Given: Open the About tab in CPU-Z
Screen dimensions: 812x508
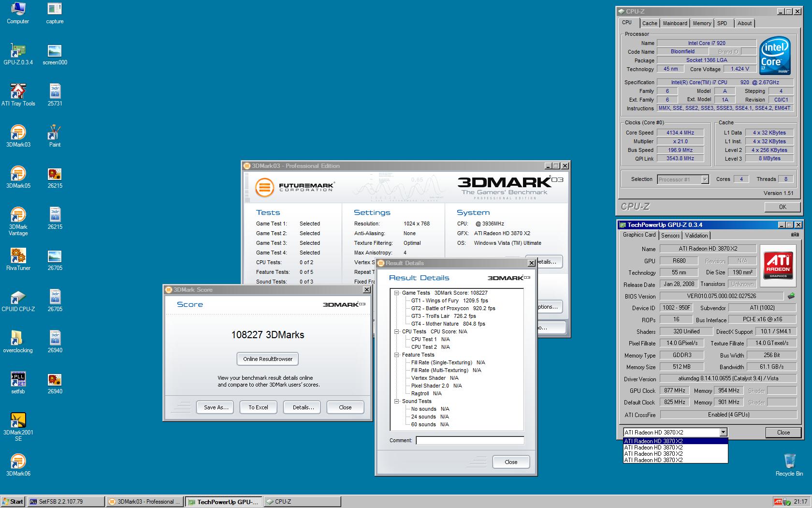Looking at the screenshot, I should (x=744, y=23).
